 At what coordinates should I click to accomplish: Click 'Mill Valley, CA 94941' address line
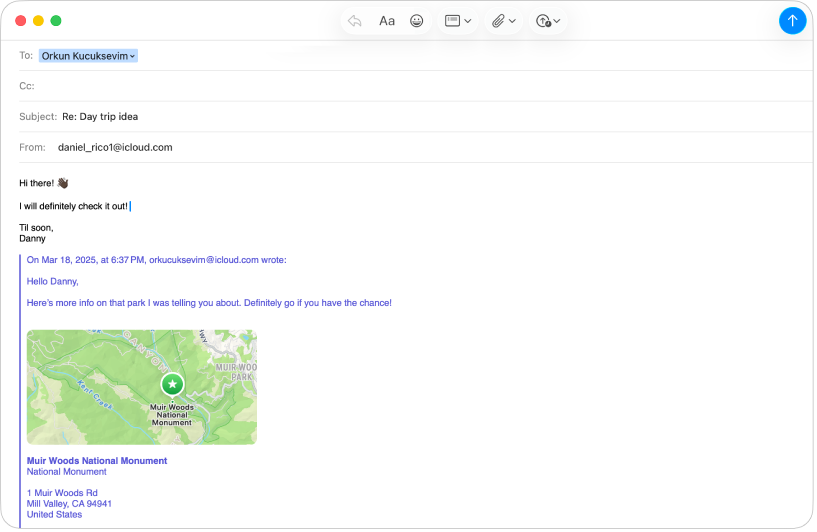coord(69,505)
